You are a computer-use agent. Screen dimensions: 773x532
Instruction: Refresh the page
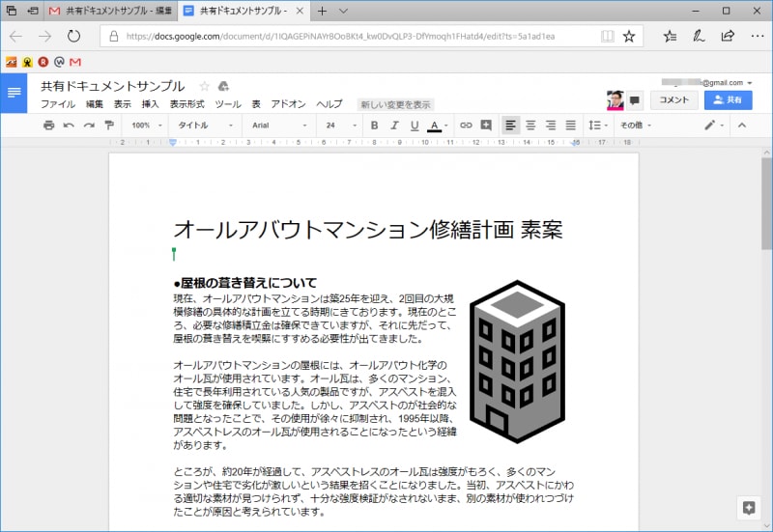(73, 36)
